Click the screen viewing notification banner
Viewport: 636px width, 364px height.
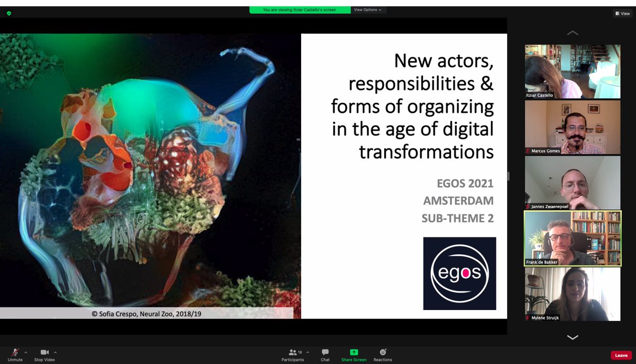[x=300, y=10]
